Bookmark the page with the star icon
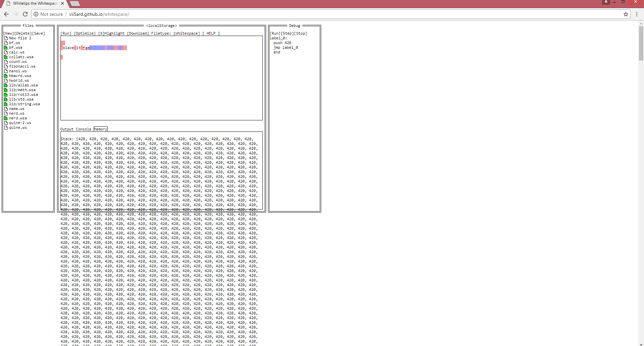Screen dimensions: 644x346 (x=626, y=14)
